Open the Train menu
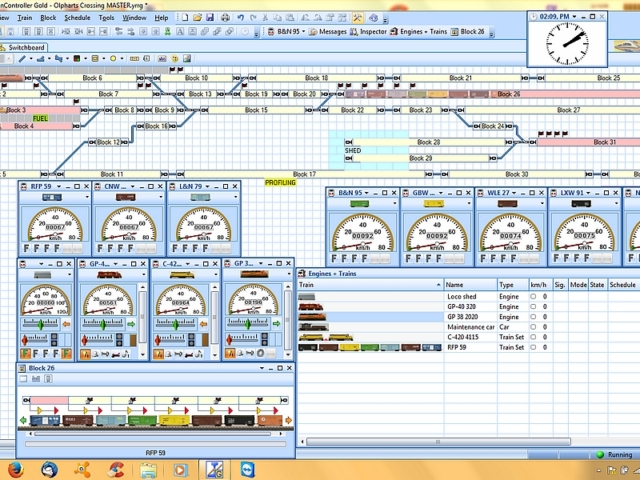The height and width of the screenshot is (480, 640). point(24,18)
